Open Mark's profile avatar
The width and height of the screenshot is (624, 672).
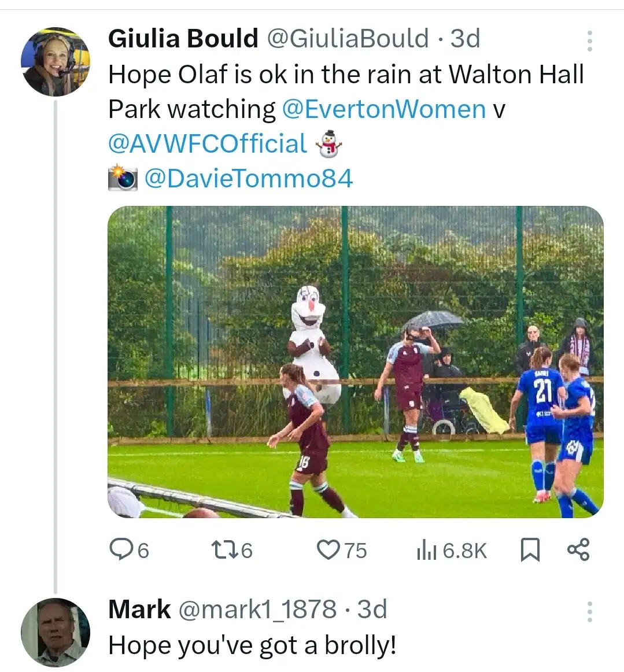(x=55, y=632)
